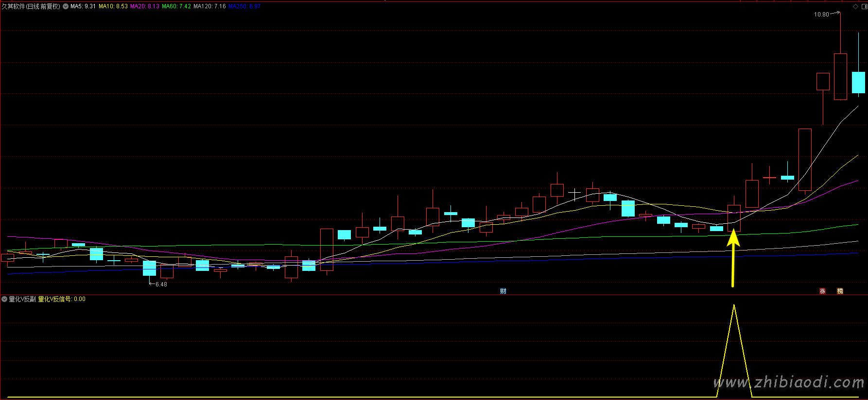Viewport: 868px width, 400px height.
Task: Click the yellow upward arrow signal marker
Action: pyautogui.click(x=733, y=258)
